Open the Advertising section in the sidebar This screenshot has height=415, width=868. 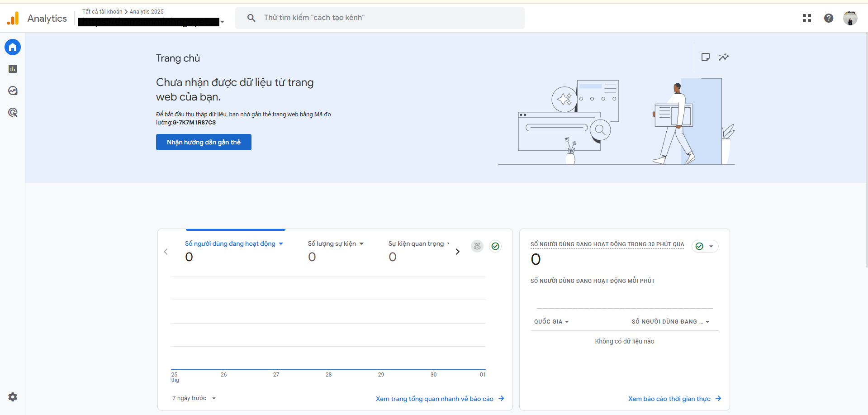[12, 112]
